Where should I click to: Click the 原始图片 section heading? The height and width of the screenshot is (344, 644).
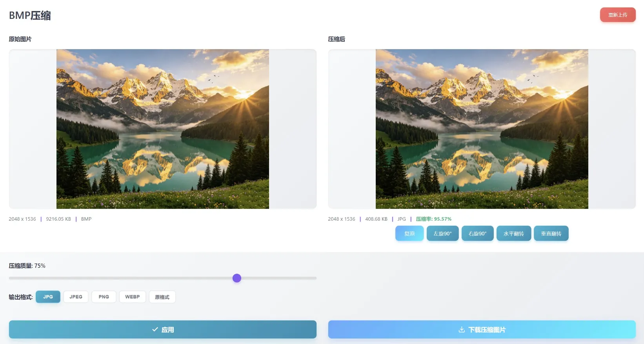tap(20, 39)
